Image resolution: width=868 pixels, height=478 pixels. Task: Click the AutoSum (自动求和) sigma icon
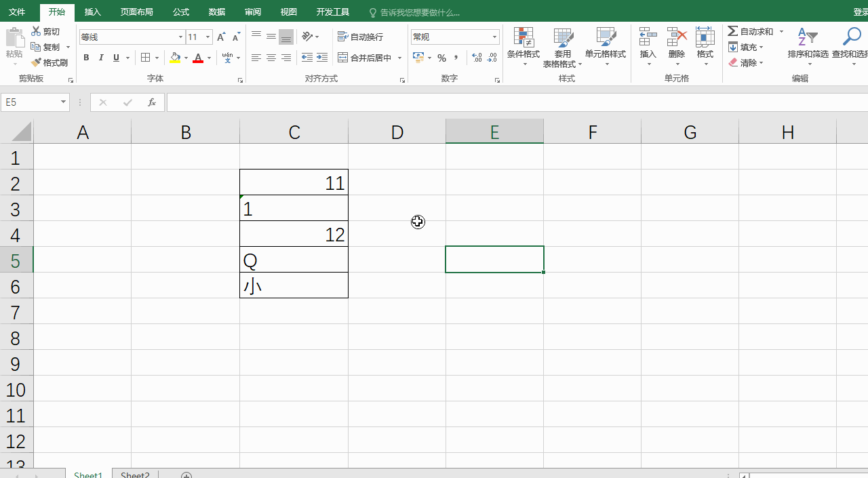click(733, 32)
